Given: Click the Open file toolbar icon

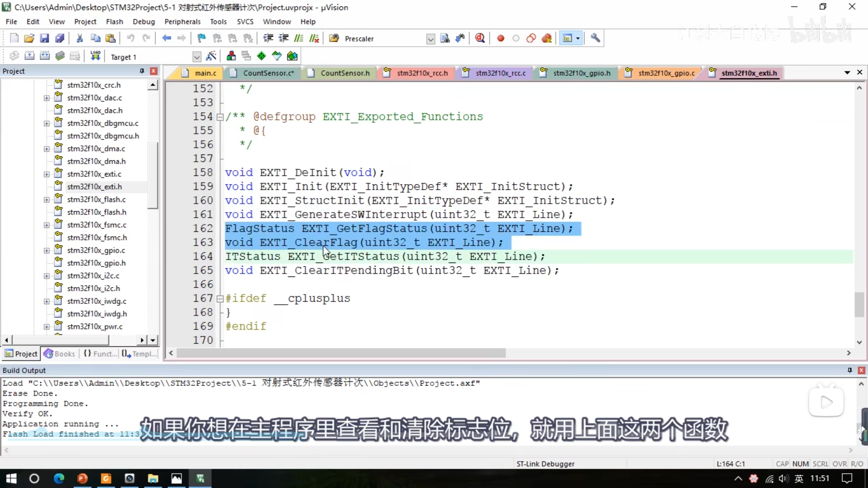Looking at the screenshot, I should tap(29, 38).
